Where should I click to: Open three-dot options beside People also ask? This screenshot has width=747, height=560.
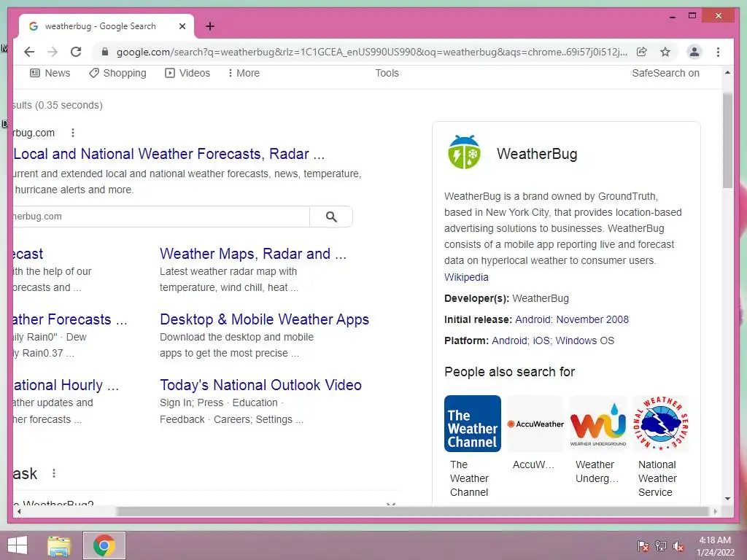(x=54, y=473)
